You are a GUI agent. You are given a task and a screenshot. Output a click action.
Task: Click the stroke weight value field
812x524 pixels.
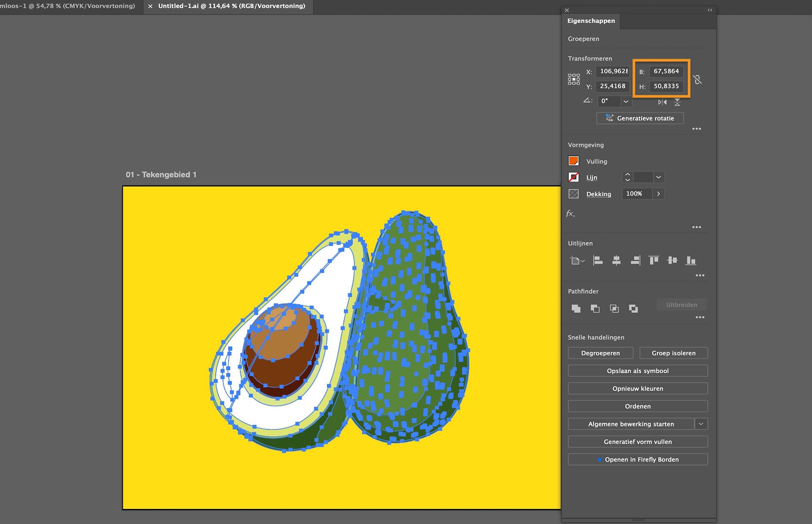(x=643, y=177)
